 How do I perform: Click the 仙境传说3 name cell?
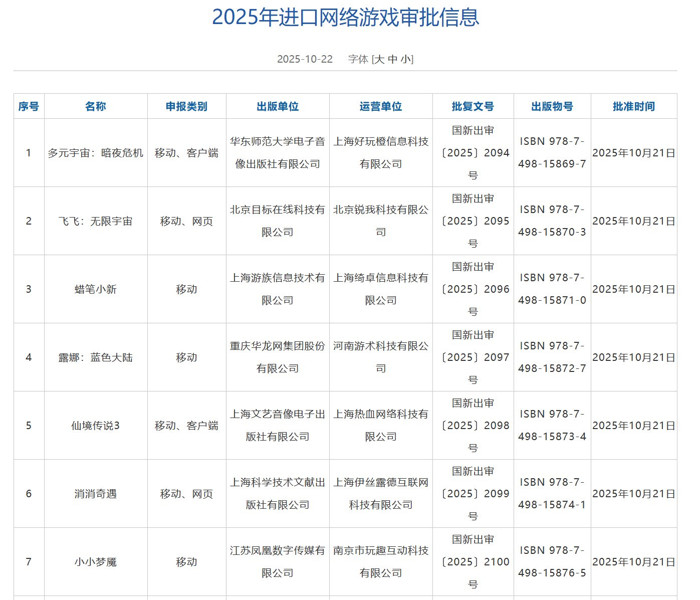click(96, 426)
